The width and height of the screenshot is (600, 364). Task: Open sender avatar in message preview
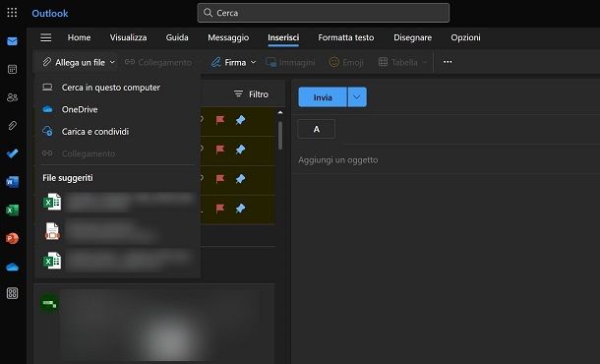point(49,303)
